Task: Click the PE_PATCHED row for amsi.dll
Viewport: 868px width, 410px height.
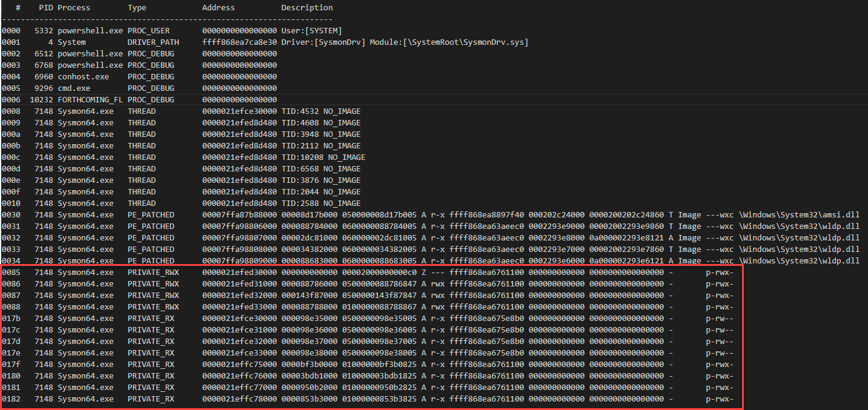Action: tap(242, 214)
